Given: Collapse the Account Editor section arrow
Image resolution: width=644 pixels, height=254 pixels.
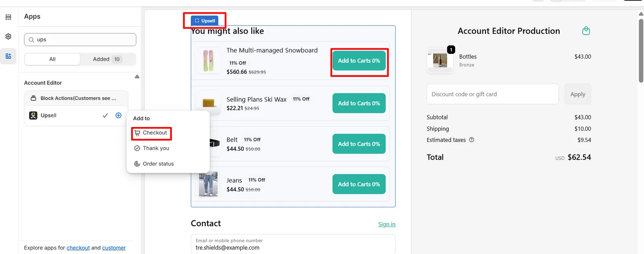Looking at the screenshot, I should tap(137, 77).
